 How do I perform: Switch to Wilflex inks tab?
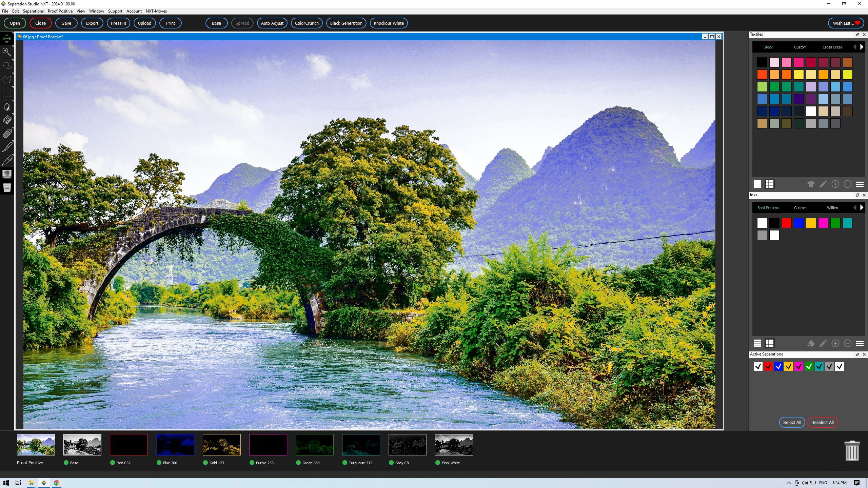(x=832, y=208)
